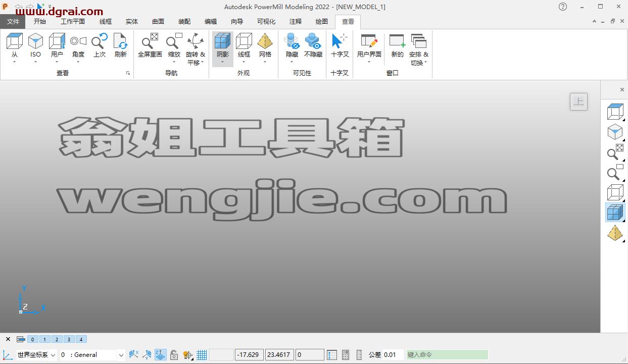Screen dimensions: 628x364
Task: Click the mesh pyramid icon in the right toolbar
Action: coord(615,233)
